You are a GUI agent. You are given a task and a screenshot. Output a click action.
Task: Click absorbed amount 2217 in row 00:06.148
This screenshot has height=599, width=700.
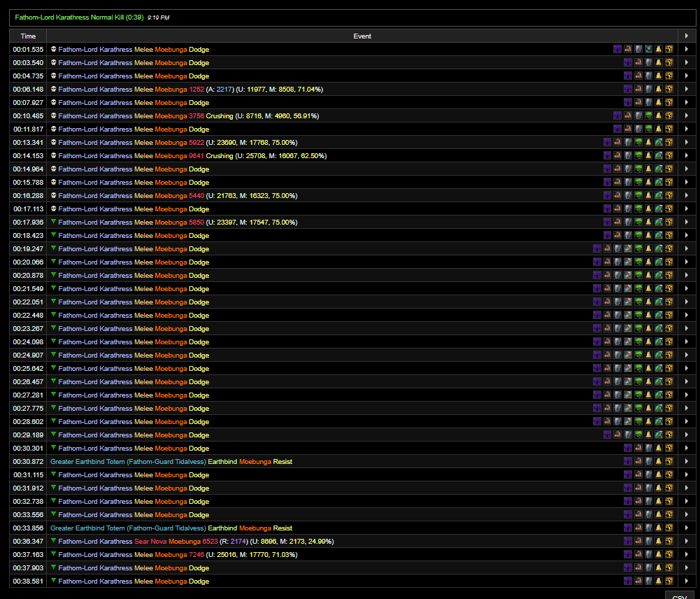pos(224,90)
